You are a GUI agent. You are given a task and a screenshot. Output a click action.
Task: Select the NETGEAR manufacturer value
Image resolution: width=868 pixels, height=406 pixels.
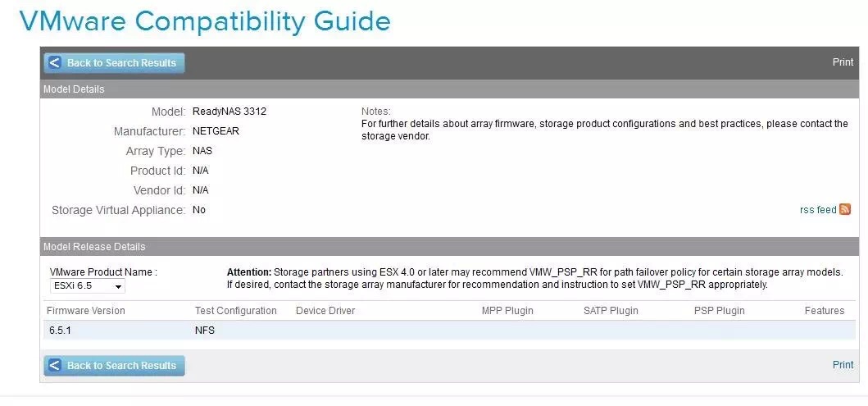pos(216,131)
